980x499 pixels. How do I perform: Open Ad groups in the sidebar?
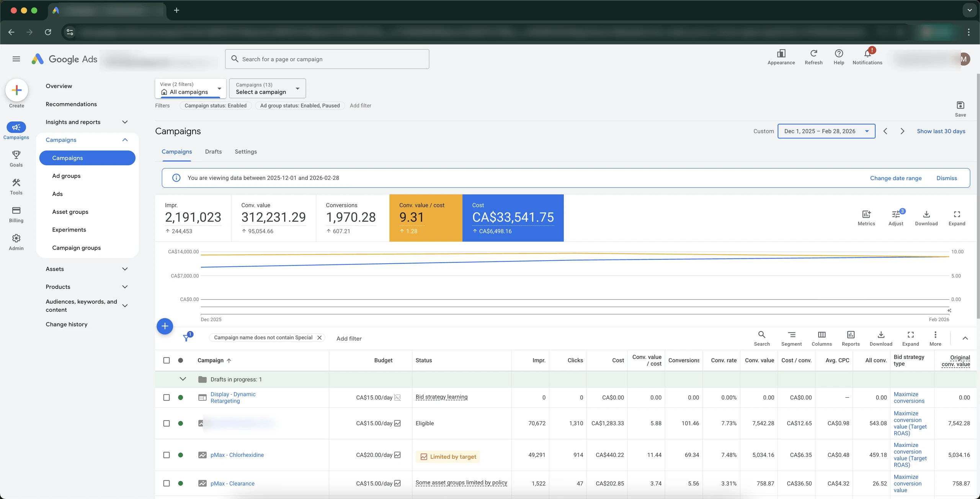point(66,176)
